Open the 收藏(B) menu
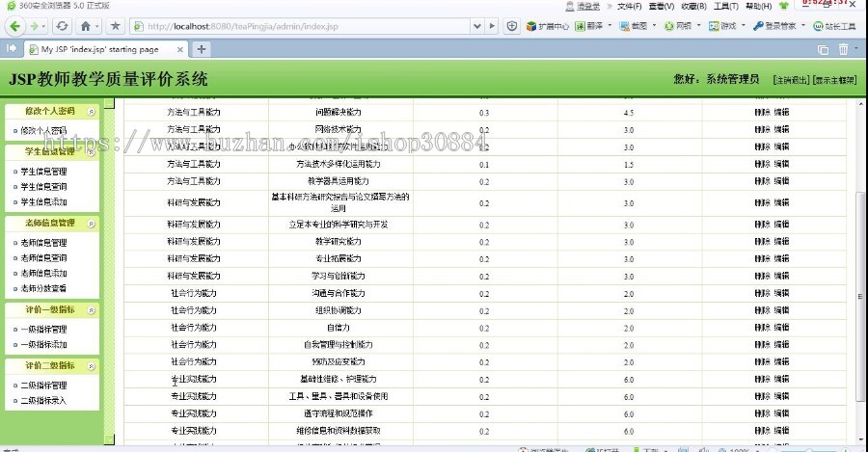868x452 pixels. pyautogui.click(x=693, y=6)
